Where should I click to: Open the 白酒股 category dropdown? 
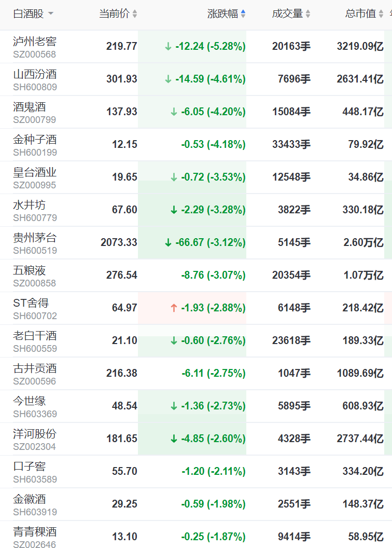tap(50, 14)
